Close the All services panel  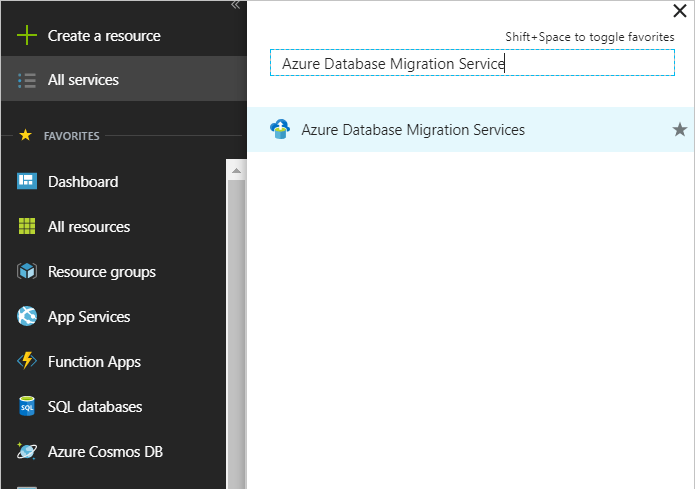(x=681, y=11)
